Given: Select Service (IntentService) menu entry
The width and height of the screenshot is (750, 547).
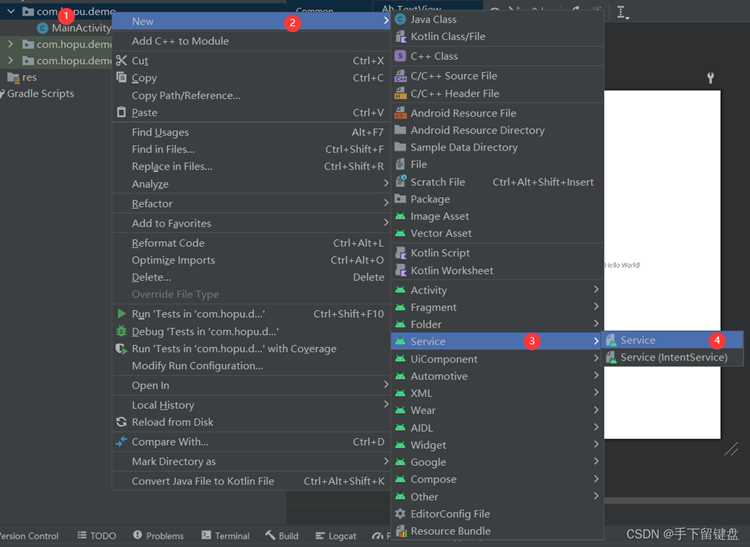Looking at the screenshot, I should 673,357.
